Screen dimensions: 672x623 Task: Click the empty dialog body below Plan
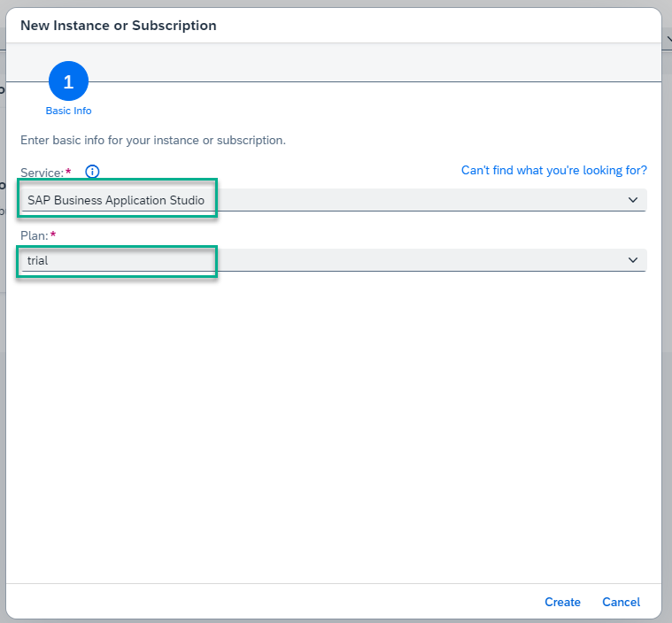point(333,425)
